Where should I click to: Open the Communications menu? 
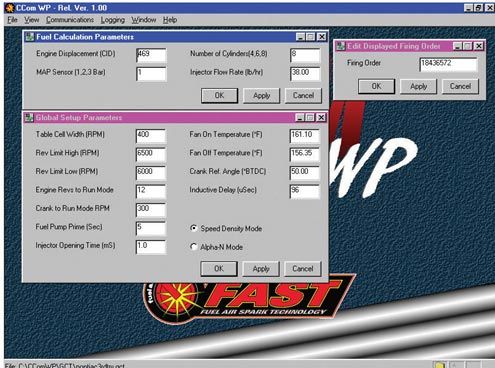click(70, 20)
